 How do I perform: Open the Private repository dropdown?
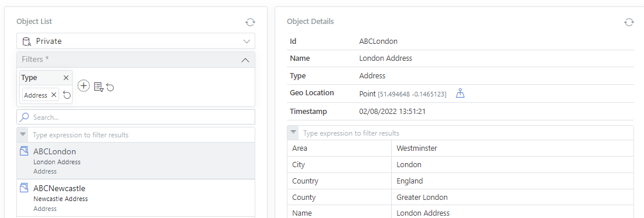pyautogui.click(x=136, y=41)
